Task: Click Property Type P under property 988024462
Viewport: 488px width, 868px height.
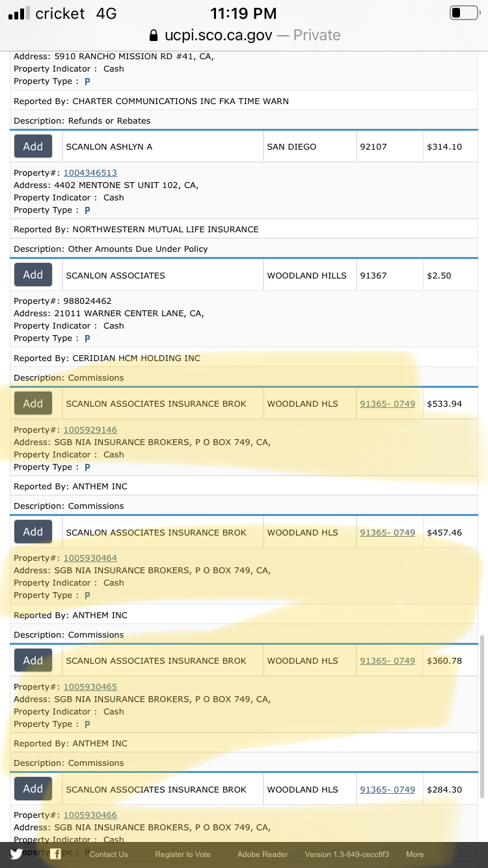Action: tap(87, 338)
